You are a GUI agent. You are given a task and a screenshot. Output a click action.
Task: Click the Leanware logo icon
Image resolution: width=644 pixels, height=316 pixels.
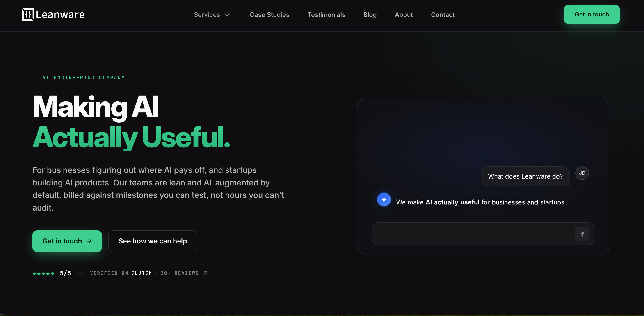pyautogui.click(x=28, y=14)
